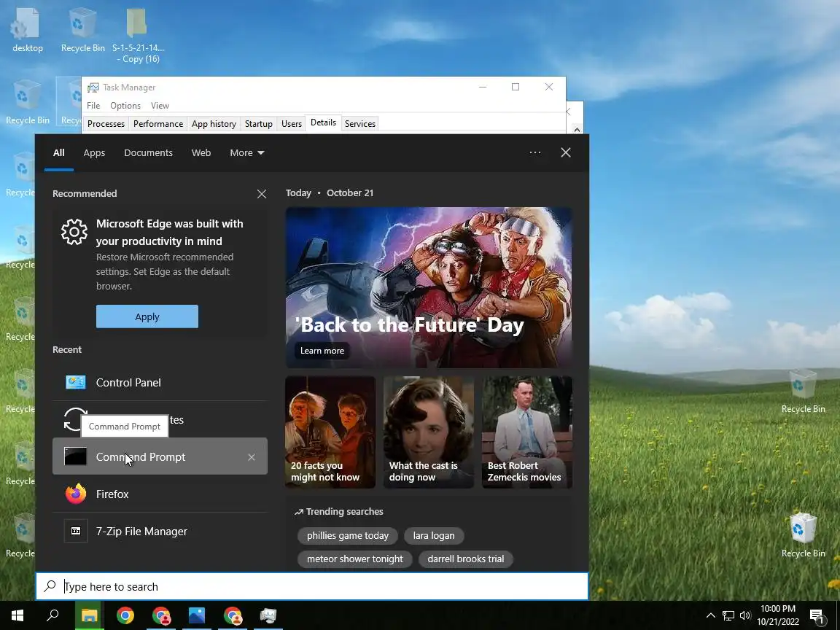This screenshot has height=630, width=840.
Task: Click the volume speaker tray icon
Action: 745,615
